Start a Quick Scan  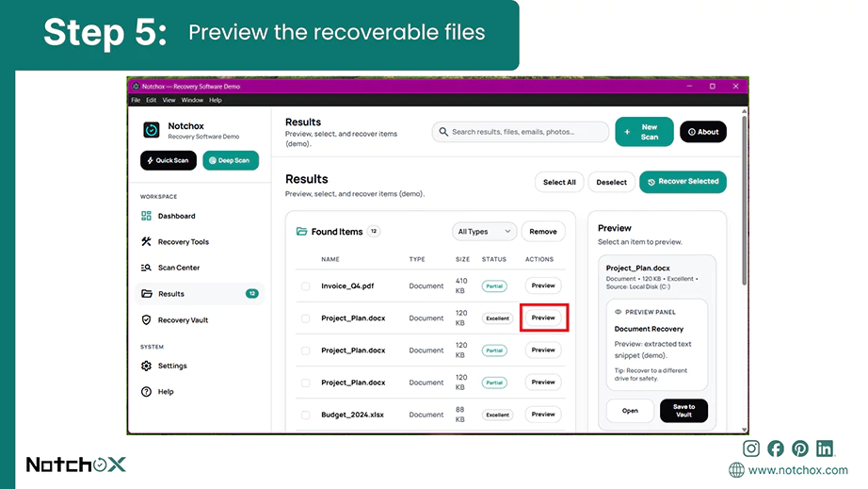coord(169,160)
